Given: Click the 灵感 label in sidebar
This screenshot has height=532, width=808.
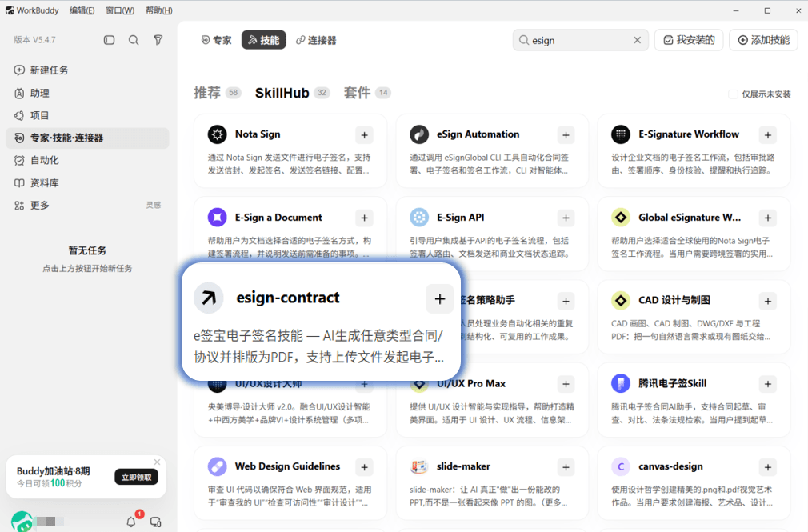Looking at the screenshot, I should pyautogui.click(x=154, y=205).
